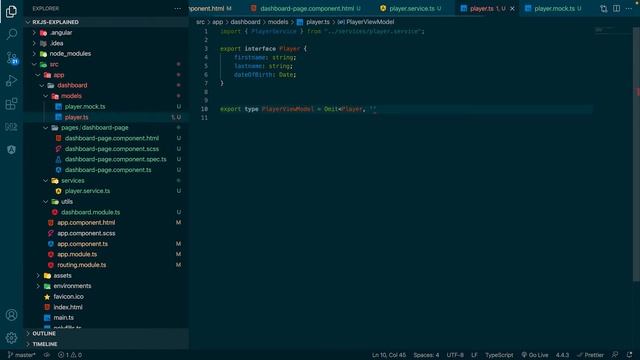The width and height of the screenshot is (640, 360).
Task: Open editor more actions menu
Action: click(x=629, y=9)
